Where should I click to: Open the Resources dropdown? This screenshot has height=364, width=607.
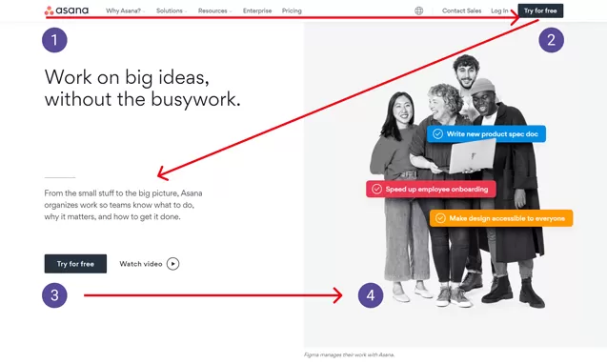click(214, 10)
